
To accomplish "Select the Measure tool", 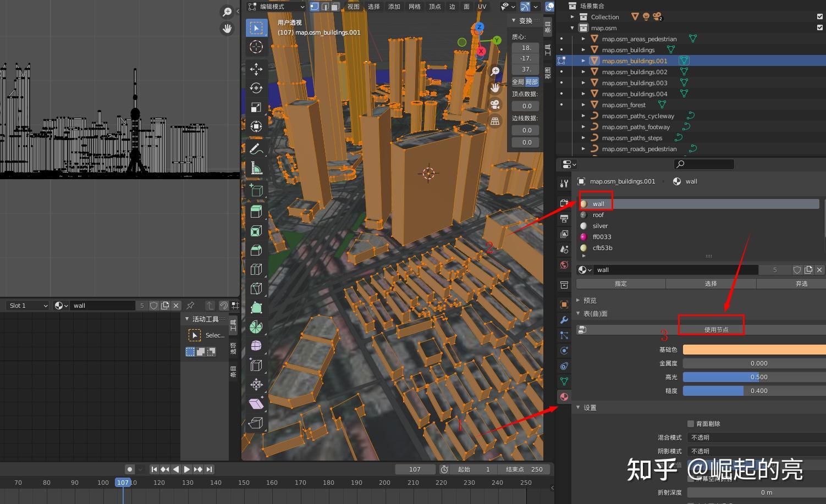I will [256, 167].
